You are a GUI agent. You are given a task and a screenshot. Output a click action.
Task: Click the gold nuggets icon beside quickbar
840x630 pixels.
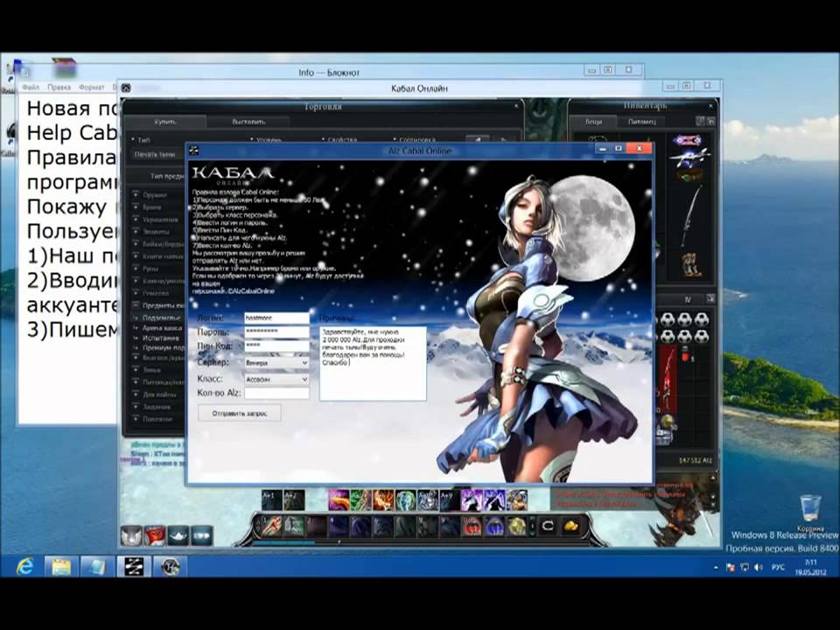pos(571,526)
